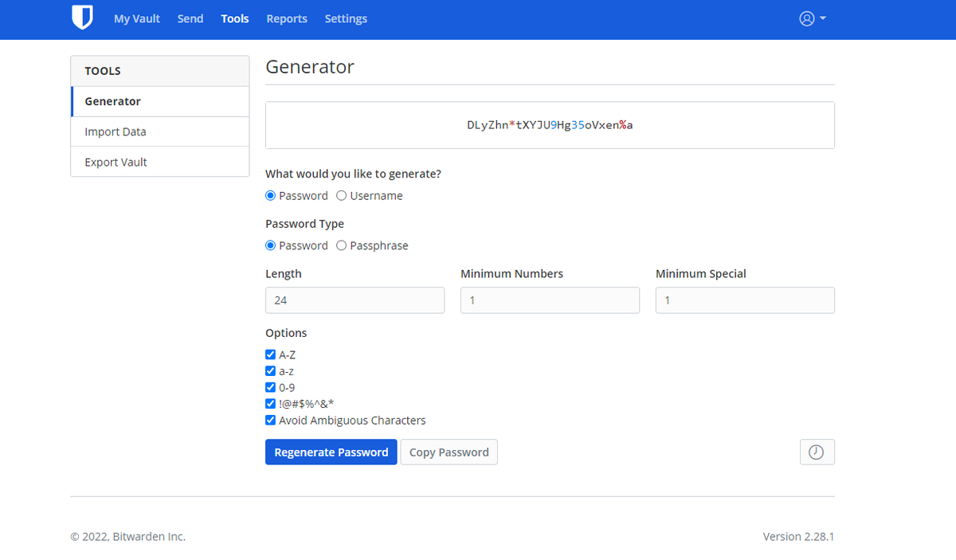View password history via clock icon
The height and width of the screenshot is (560, 956).
click(817, 452)
